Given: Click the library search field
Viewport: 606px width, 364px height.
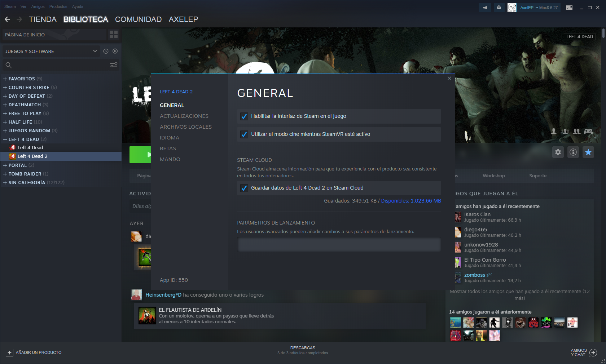Looking at the screenshot, I should (x=61, y=65).
